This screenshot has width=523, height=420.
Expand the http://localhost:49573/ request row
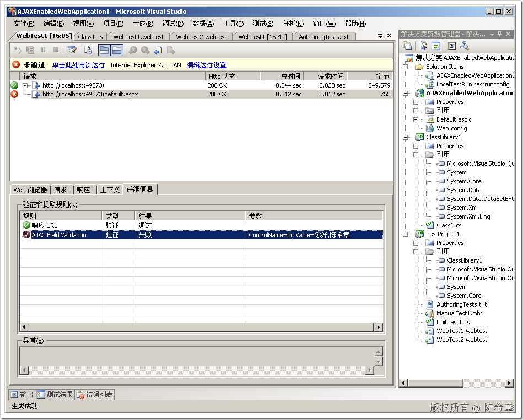25,86
